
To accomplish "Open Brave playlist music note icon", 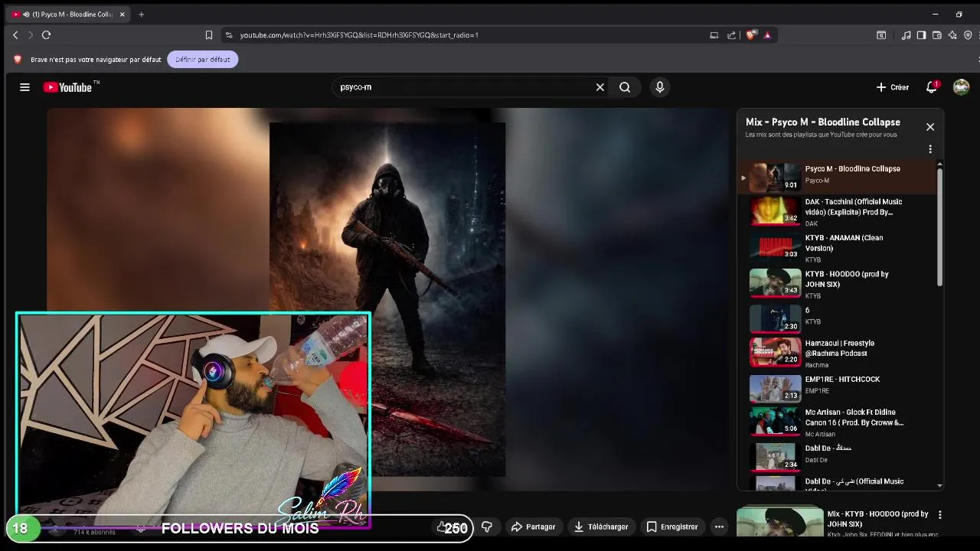I will [x=906, y=35].
